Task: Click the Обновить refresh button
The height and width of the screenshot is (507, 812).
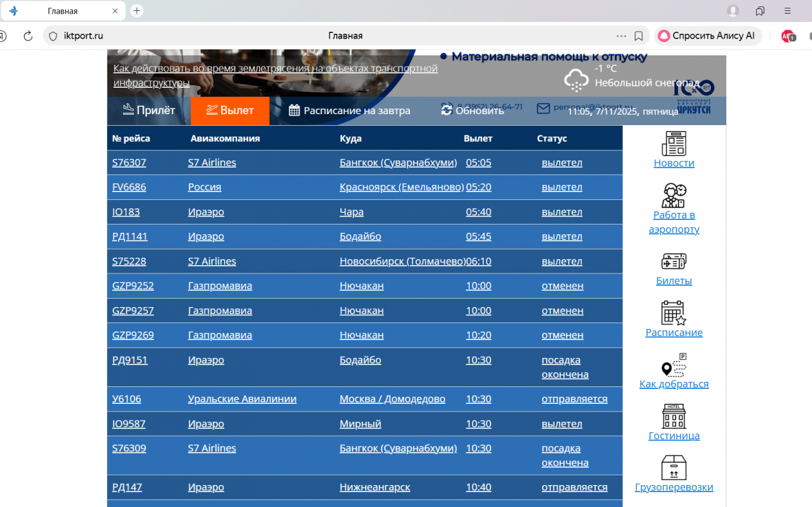Action: pyautogui.click(x=472, y=110)
